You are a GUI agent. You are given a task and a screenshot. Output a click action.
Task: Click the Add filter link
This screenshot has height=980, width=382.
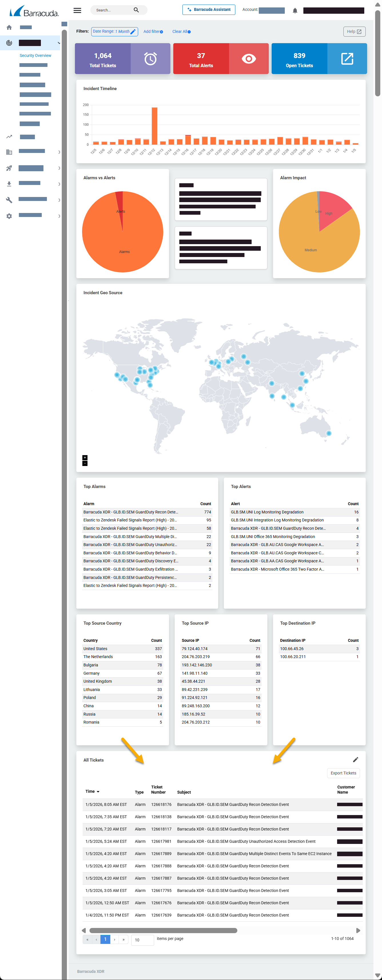[x=153, y=31]
